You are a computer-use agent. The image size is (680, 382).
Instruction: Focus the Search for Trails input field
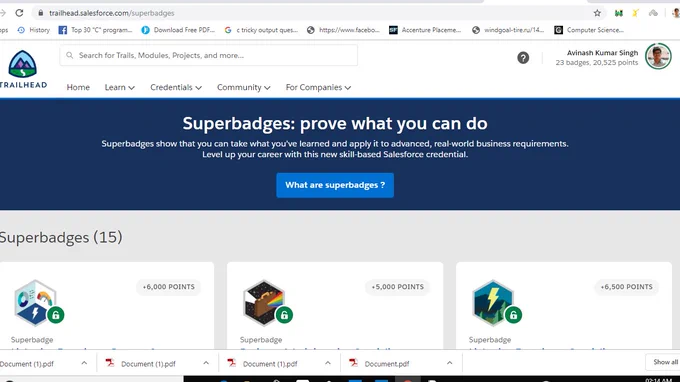click(x=209, y=56)
